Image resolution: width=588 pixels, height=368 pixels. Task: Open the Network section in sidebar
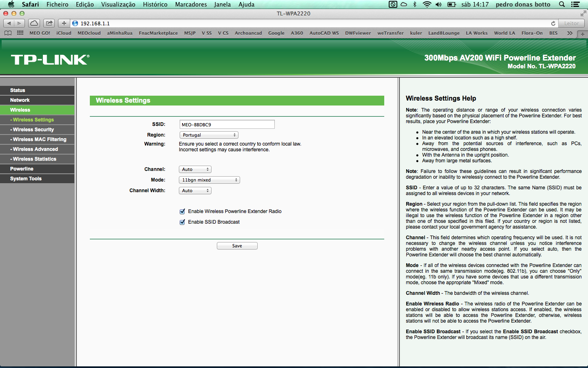37,100
